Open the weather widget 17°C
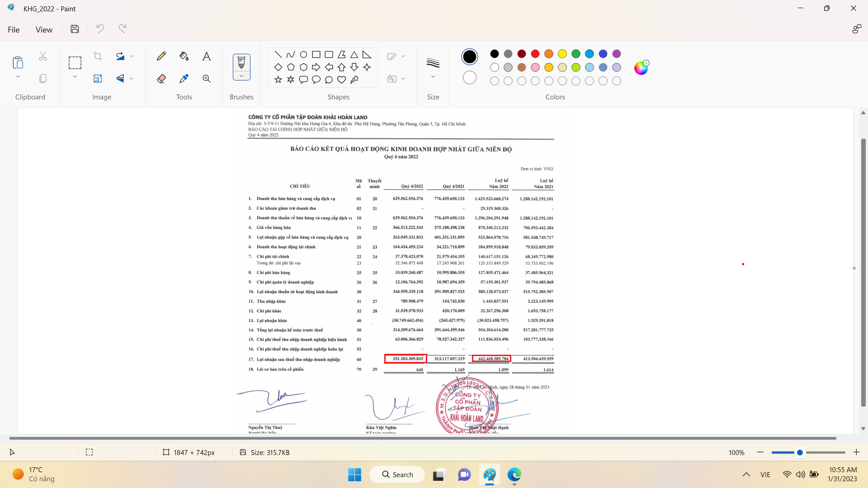868x488 pixels. [x=34, y=474]
